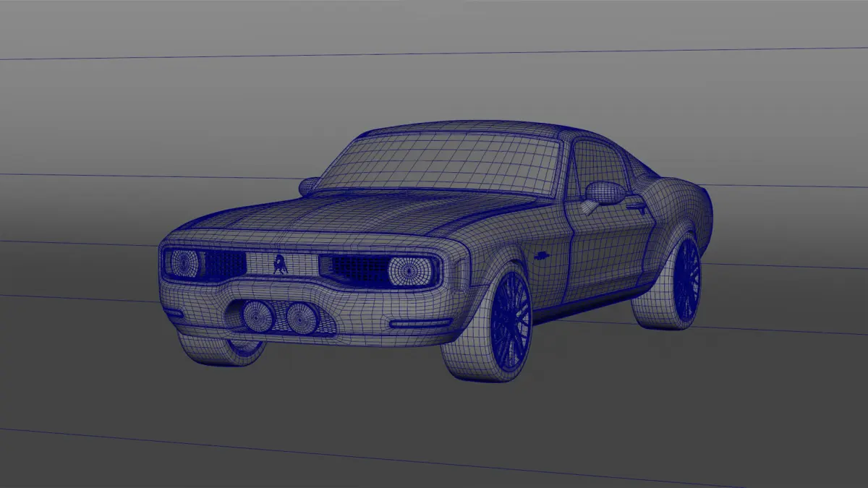This screenshot has height=488, width=868.
Task: Select the far-side mirror beside the windshield
Action: click(x=308, y=186)
